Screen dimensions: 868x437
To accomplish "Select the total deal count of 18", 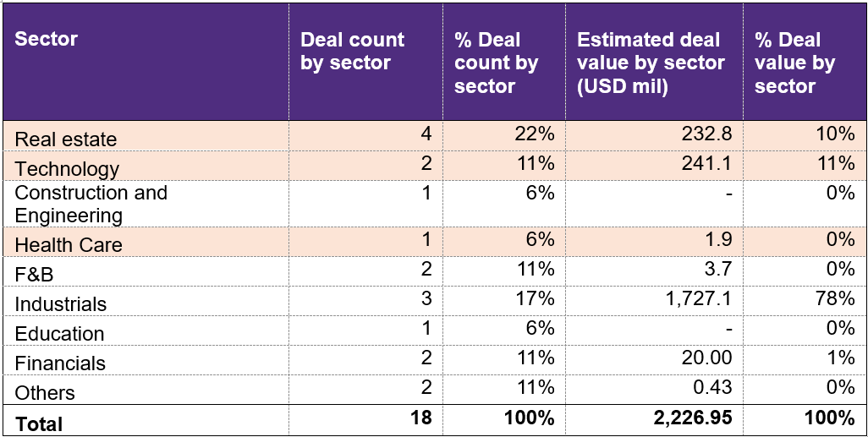I will coord(420,418).
